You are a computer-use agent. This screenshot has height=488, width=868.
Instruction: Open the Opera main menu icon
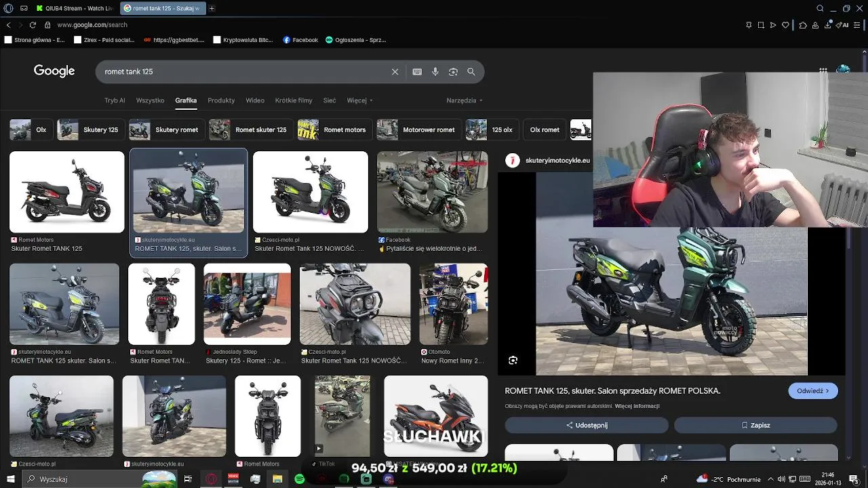[x=9, y=8]
